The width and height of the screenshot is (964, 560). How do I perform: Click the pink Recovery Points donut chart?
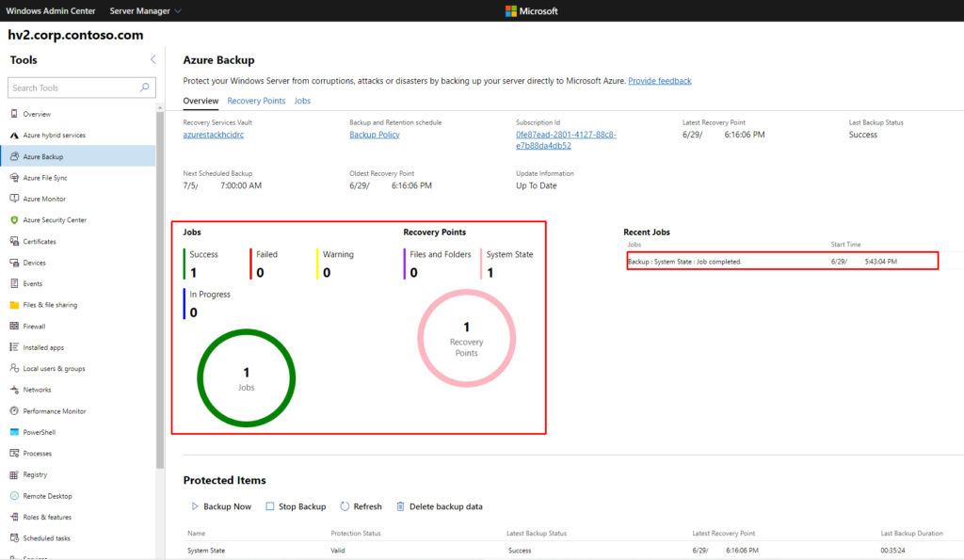(466, 338)
